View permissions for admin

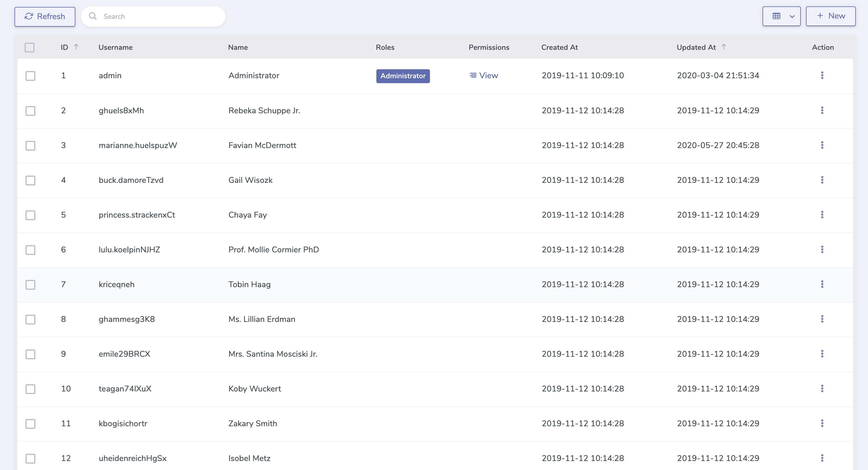point(484,75)
